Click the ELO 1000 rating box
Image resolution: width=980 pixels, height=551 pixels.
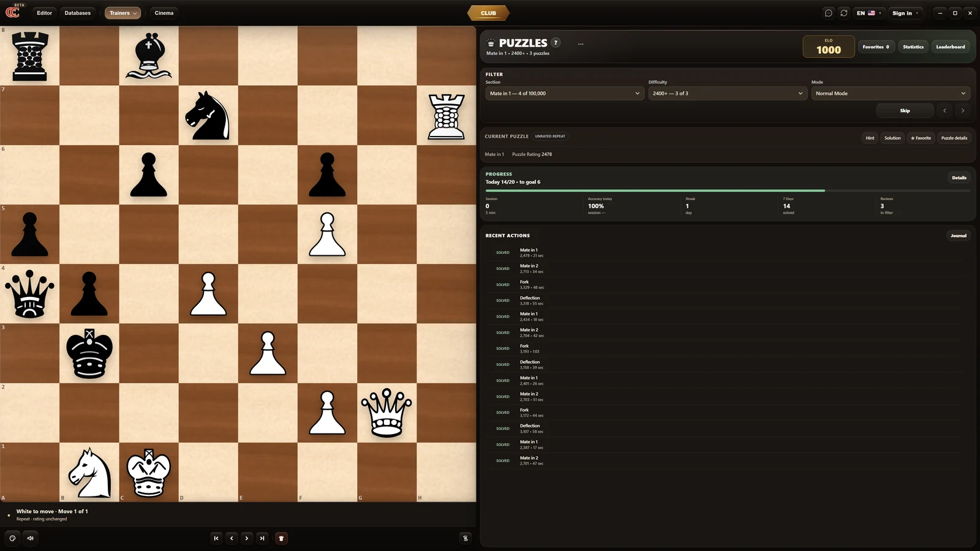pyautogui.click(x=829, y=47)
